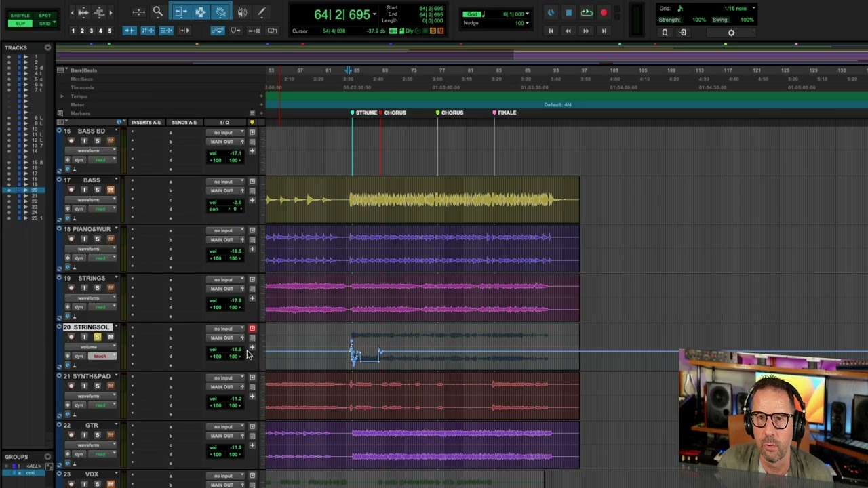Click the INSERTS A-E column header
868x488 pixels.
point(146,123)
